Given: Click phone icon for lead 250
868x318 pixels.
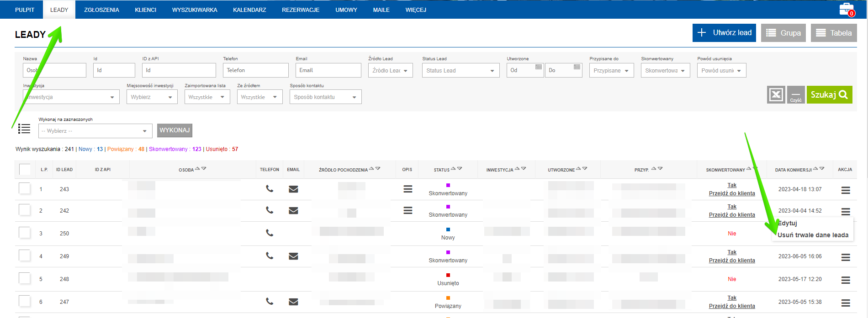Looking at the screenshot, I should pos(270,233).
